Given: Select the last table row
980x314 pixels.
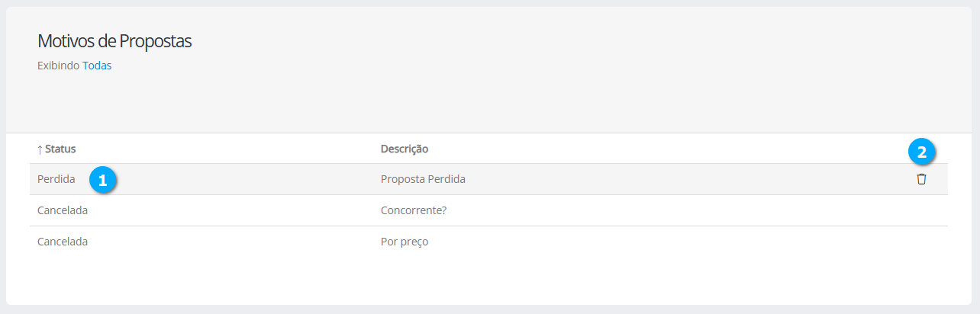Looking at the screenshot, I should coord(611,242).
